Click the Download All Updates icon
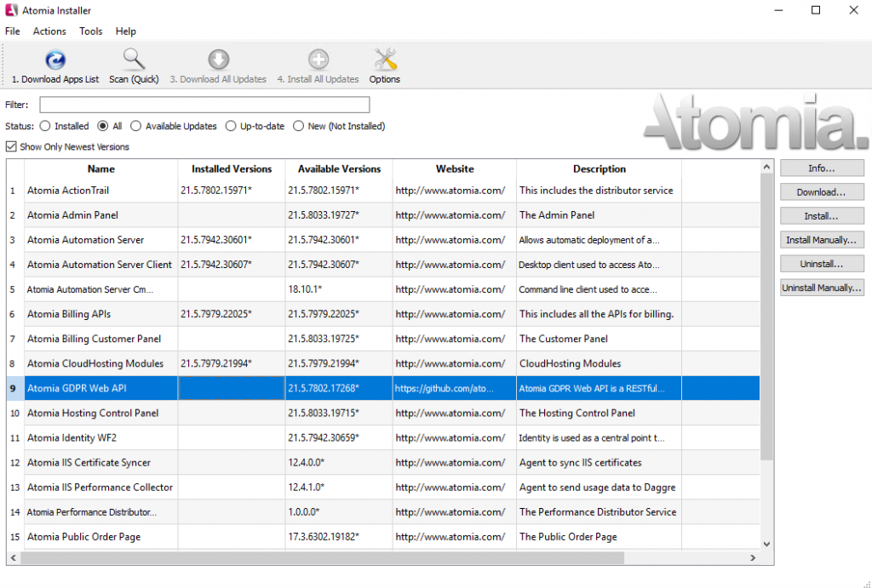Image resolution: width=872 pixels, height=588 pixels. (x=218, y=60)
